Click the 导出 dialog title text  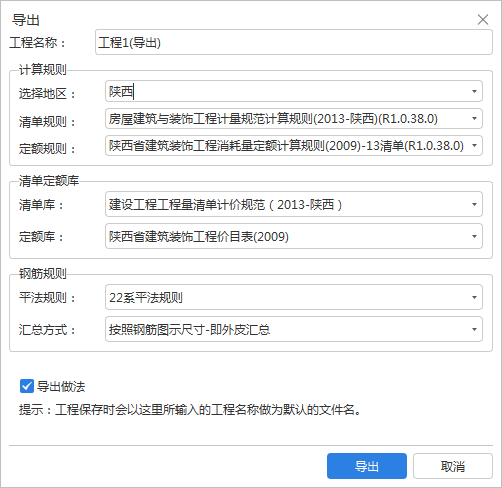click(26, 20)
